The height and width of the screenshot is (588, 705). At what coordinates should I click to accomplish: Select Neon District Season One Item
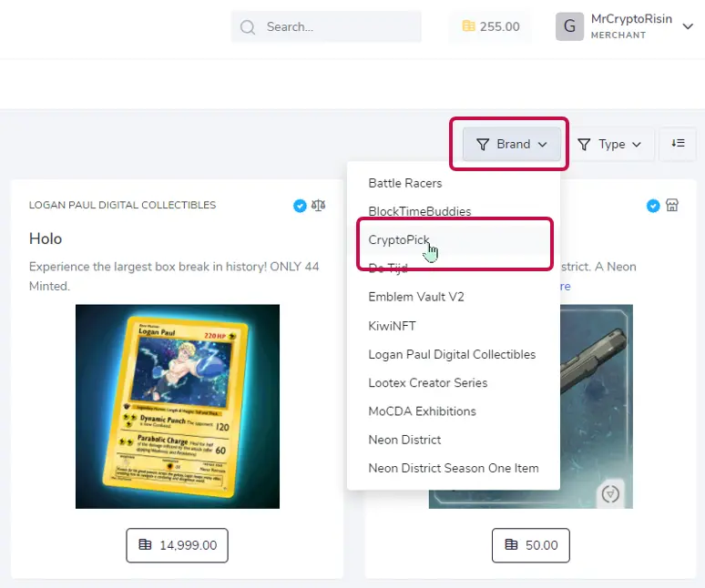pyautogui.click(x=454, y=468)
